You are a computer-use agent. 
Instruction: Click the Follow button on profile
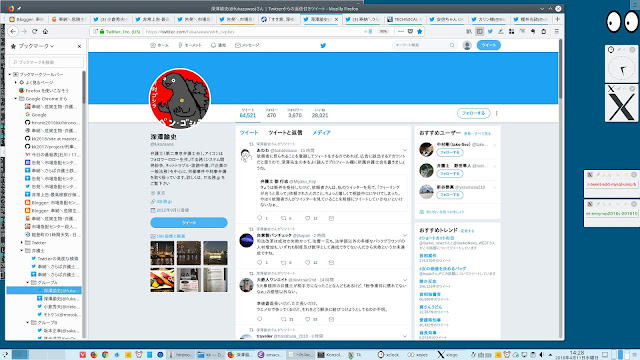(x=473, y=113)
